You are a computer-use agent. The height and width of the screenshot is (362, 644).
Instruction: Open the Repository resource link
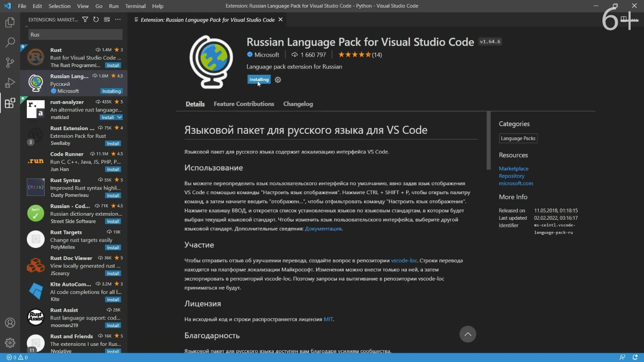[x=511, y=176]
